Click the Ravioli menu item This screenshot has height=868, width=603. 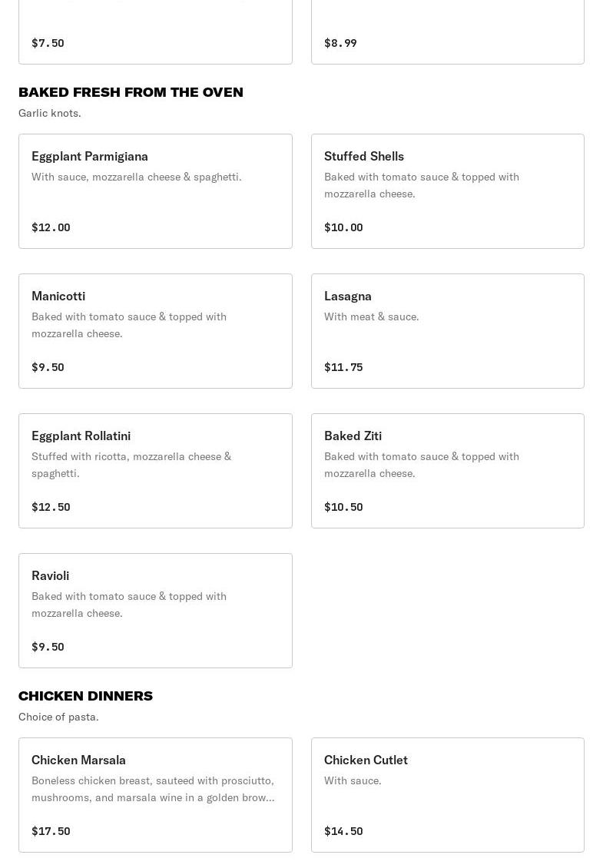pyautogui.click(x=155, y=610)
